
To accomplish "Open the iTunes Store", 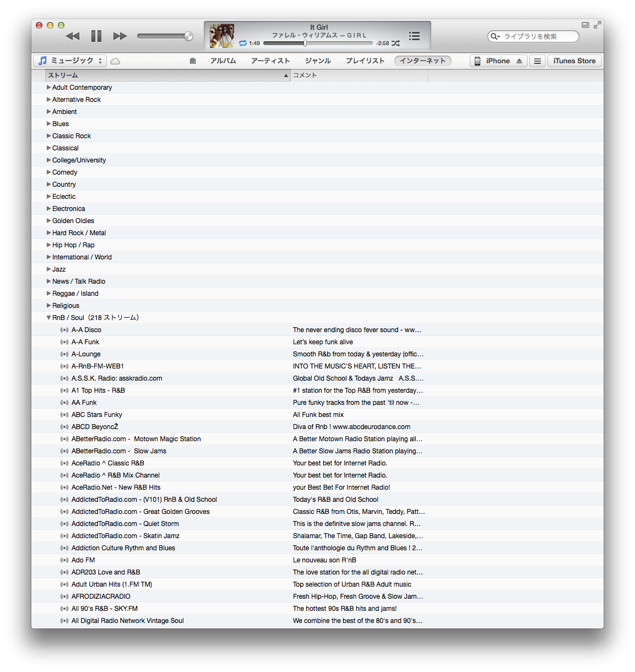I will coord(574,61).
